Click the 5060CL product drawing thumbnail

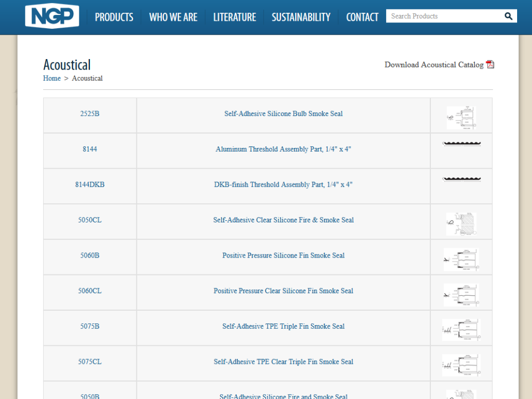click(461, 295)
